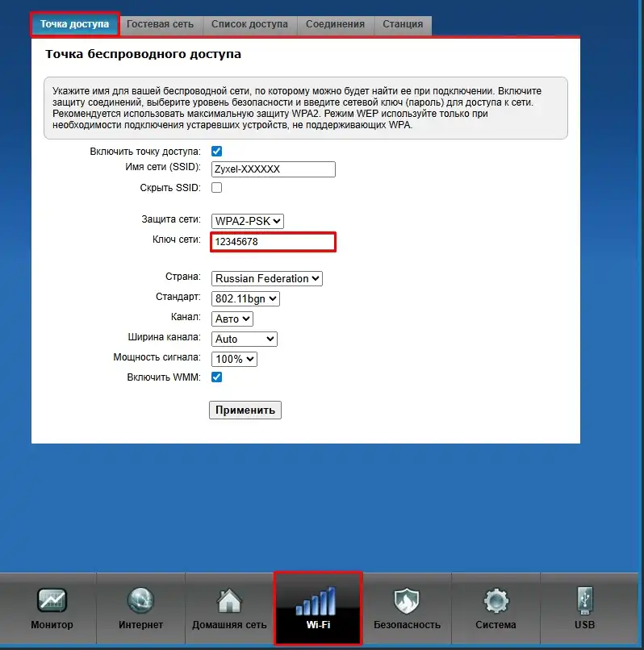Expand the 802.11bgn standard dropdown

coord(245,298)
